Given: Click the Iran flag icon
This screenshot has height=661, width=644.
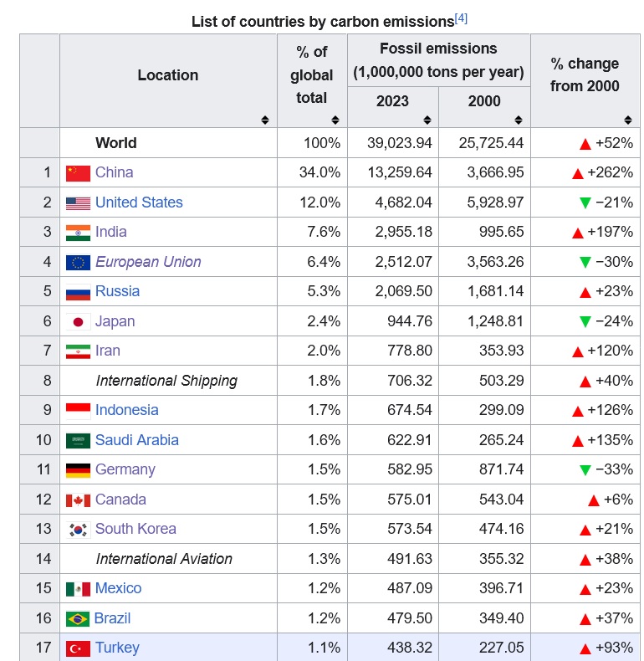Looking at the screenshot, I should click(x=78, y=351).
